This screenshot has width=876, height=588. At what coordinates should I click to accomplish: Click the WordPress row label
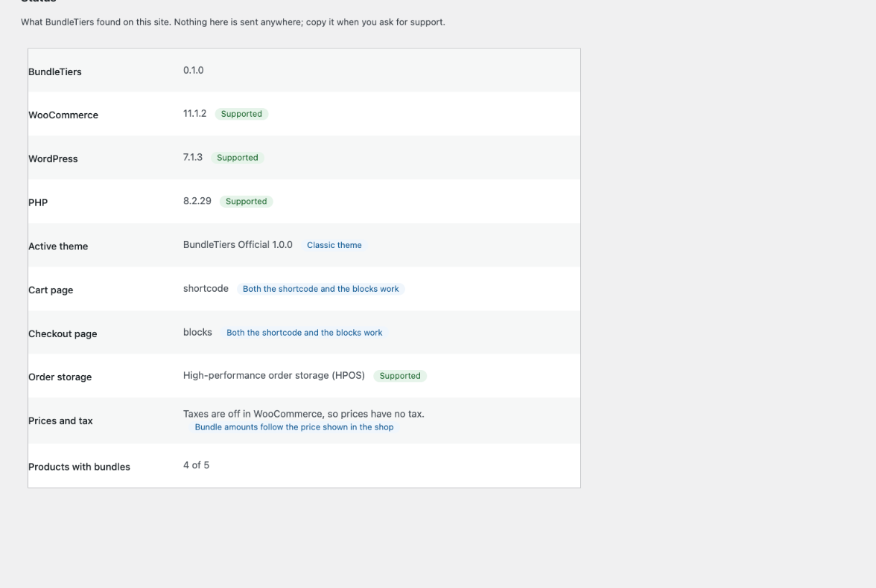click(x=53, y=159)
